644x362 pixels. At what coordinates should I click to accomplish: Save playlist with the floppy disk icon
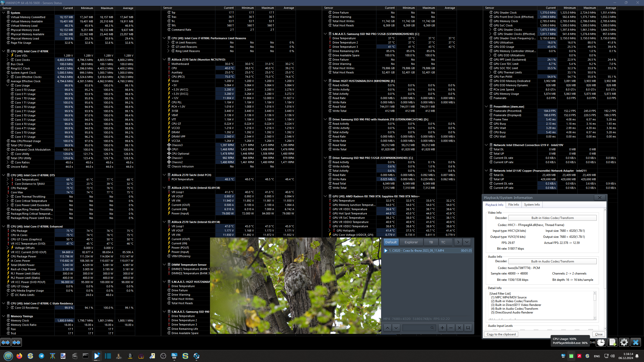pyautogui.click(x=468, y=328)
